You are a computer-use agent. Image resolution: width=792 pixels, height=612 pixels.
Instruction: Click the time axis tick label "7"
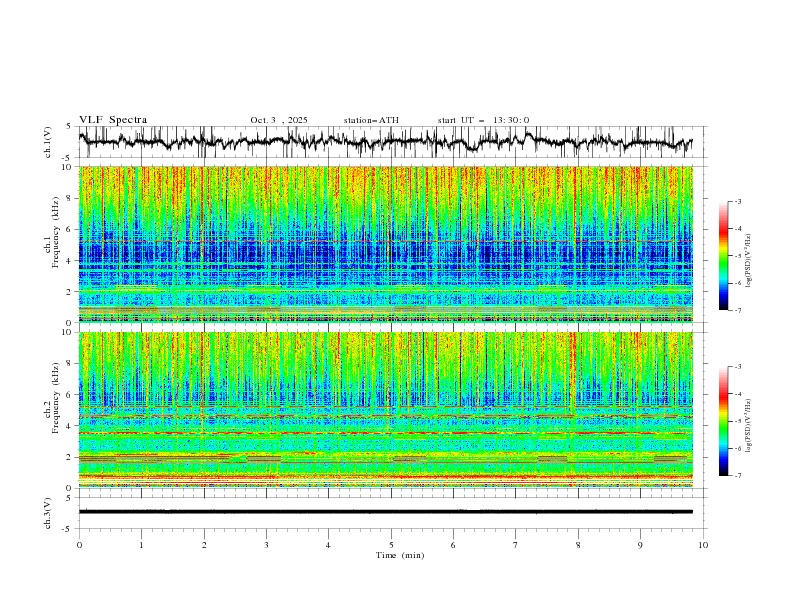(516, 545)
